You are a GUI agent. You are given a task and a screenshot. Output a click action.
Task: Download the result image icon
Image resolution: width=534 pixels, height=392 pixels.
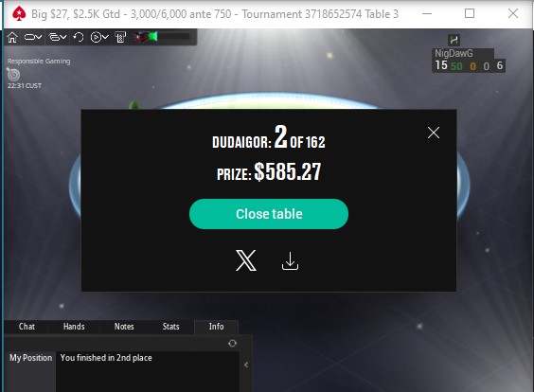(x=290, y=261)
